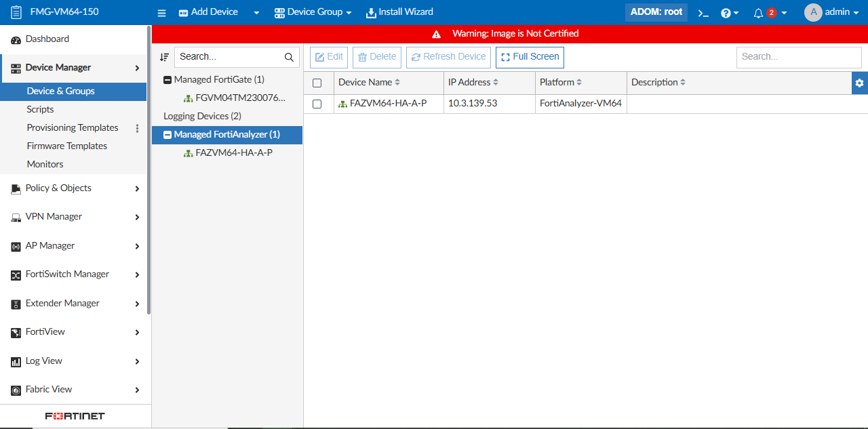Image resolution: width=868 pixels, height=429 pixels.
Task: Open the admin account dropdown
Action: (831, 12)
